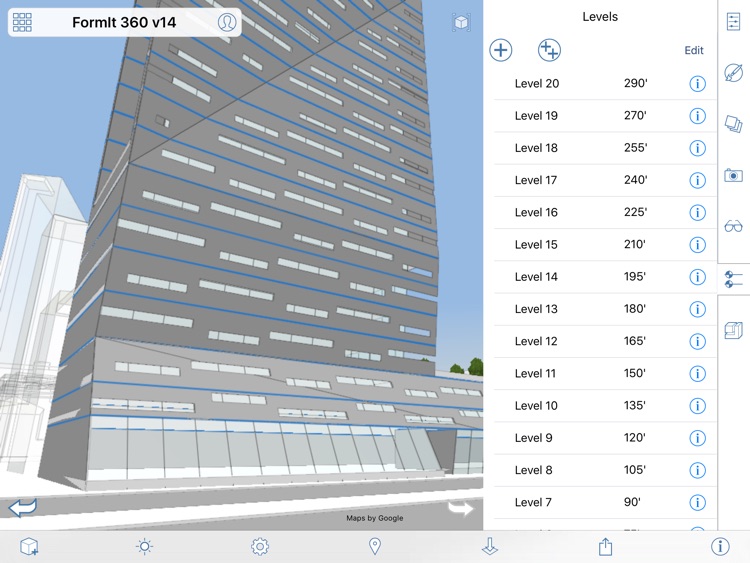Viewport: 750px width, 563px height.
Task: Tap the 255' elevation value
Action: (636, 147)
